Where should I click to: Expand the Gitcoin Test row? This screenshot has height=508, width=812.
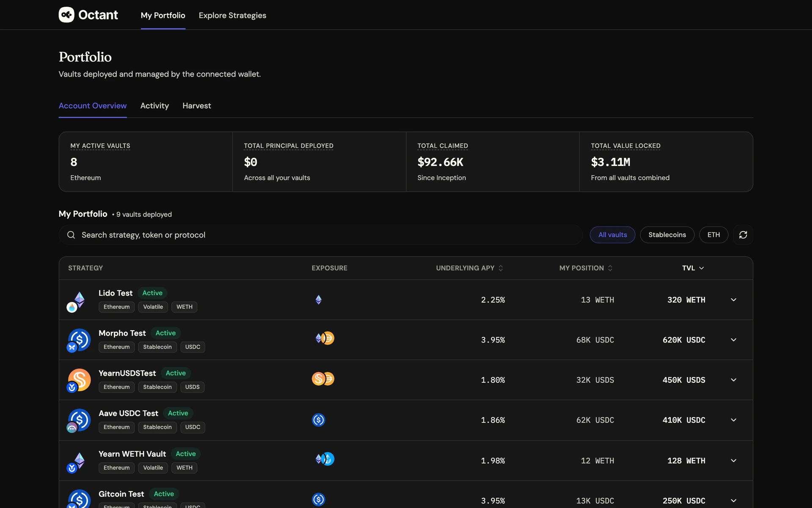(734, 501)
